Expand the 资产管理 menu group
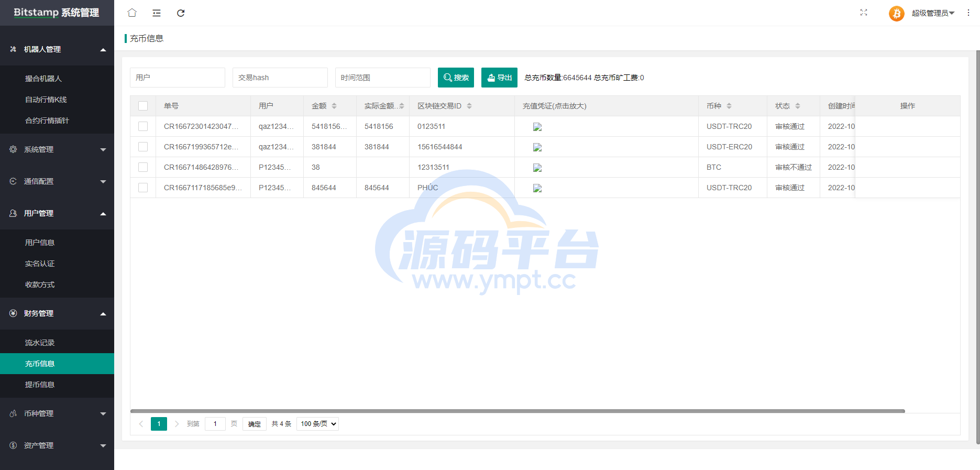Image resolution: width=980 pixels, height=470 pixels. (x=57, y=445)
